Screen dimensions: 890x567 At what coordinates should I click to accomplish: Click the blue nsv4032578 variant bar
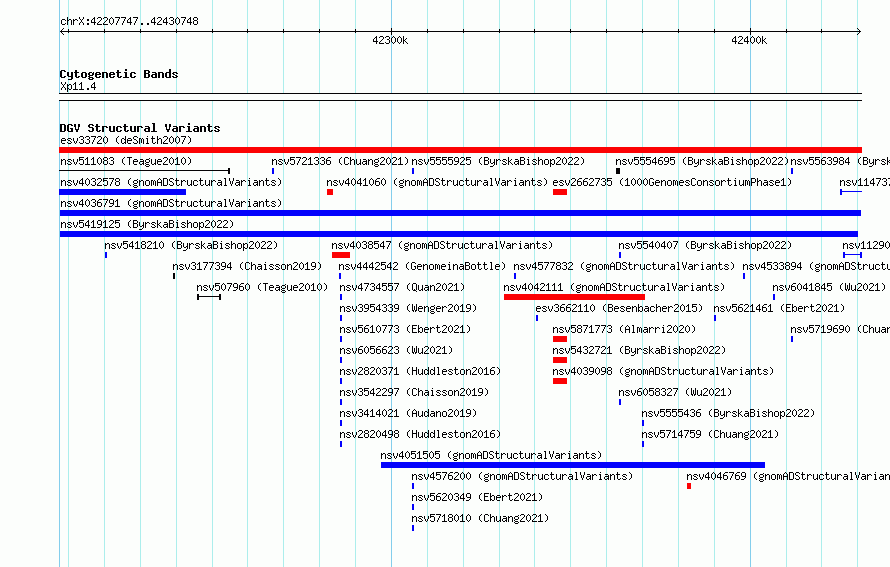click(123, 192)
